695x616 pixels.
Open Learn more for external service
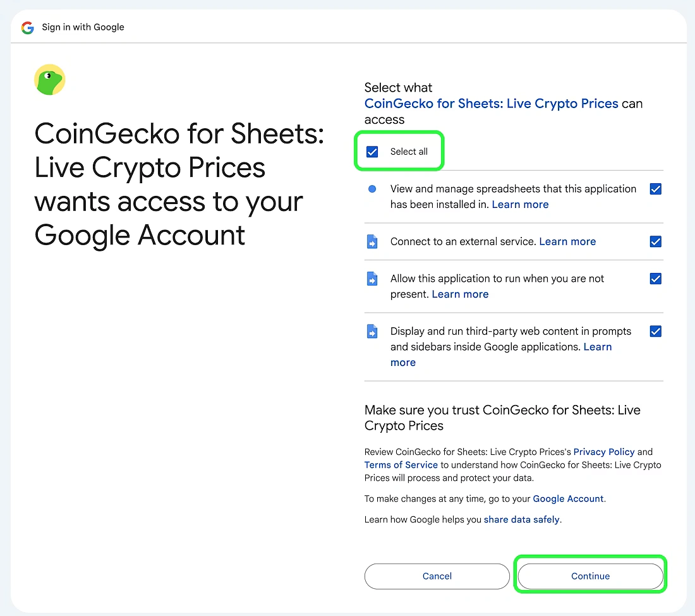point(567,241)
